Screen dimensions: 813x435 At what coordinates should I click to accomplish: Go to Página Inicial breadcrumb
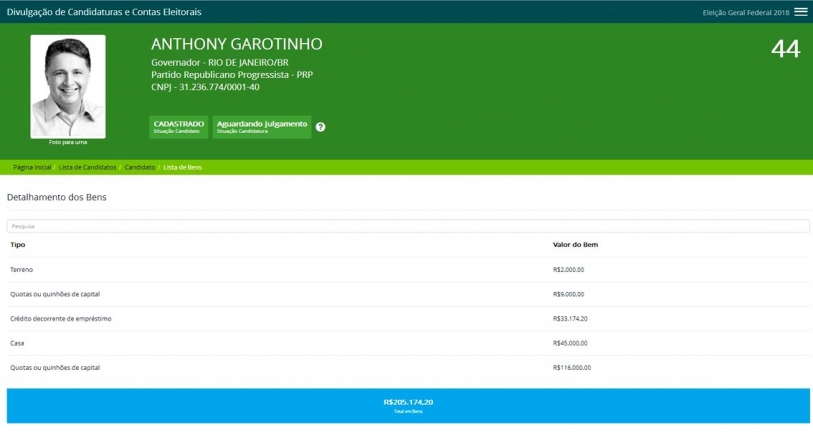point(31,167)
